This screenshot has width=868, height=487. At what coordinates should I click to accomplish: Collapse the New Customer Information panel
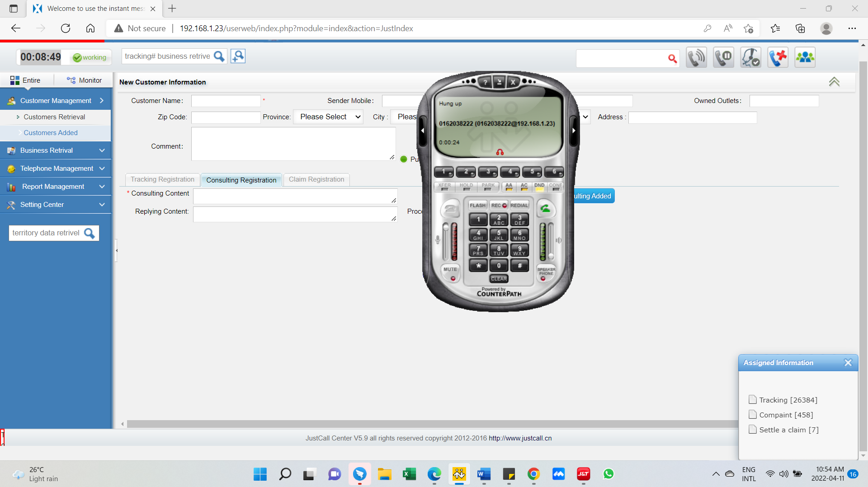tap(834, 82)
